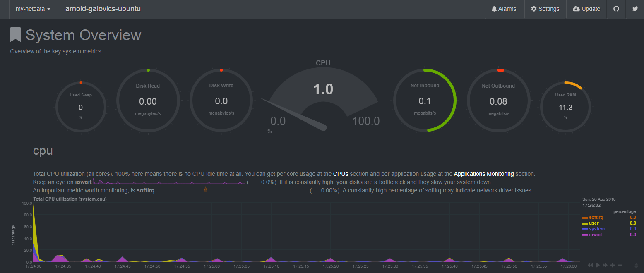The width and height of the screenshot is (644, 273).
Task: Click the rewind icon below the chart
Action: (591, 265)
